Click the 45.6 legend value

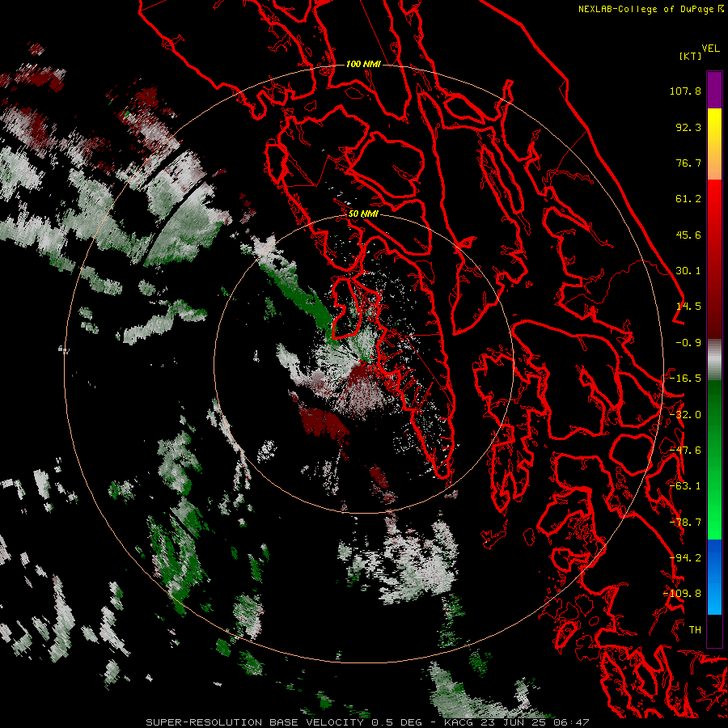688,235
